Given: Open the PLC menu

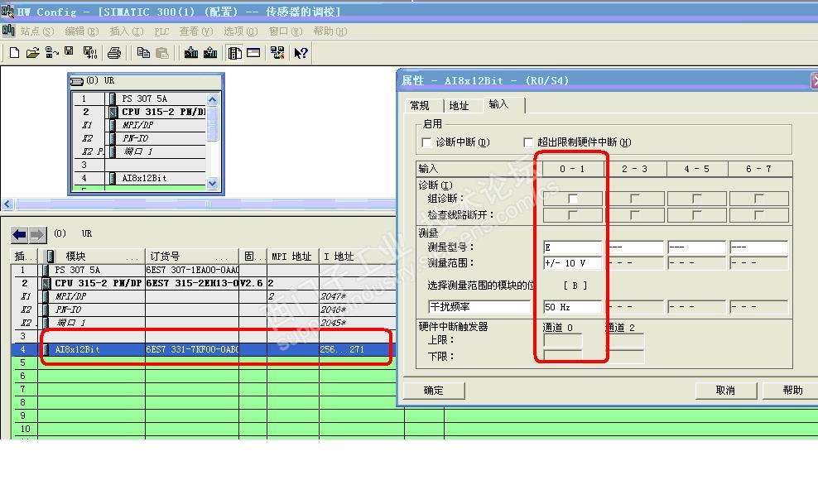Looking at the screenshot, I should [161, 31].
